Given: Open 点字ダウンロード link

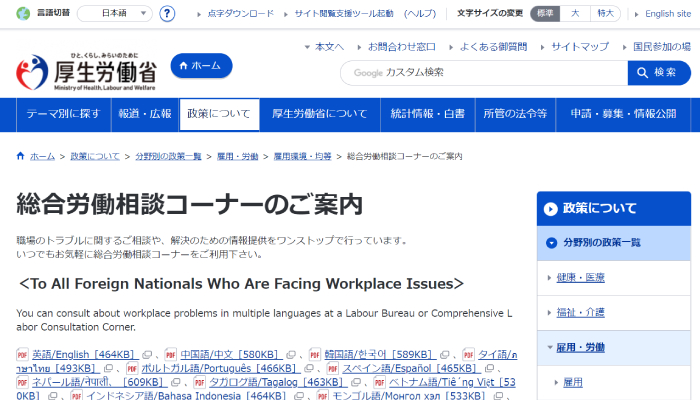Looking at the screenshot, I should tap(241, 13).
